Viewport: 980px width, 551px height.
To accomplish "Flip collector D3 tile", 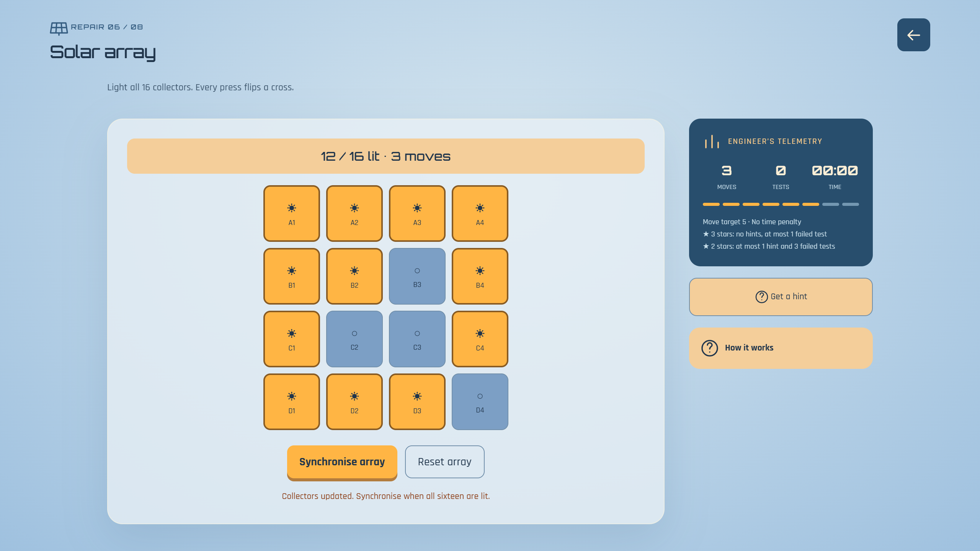I will (x=417, y=402).
